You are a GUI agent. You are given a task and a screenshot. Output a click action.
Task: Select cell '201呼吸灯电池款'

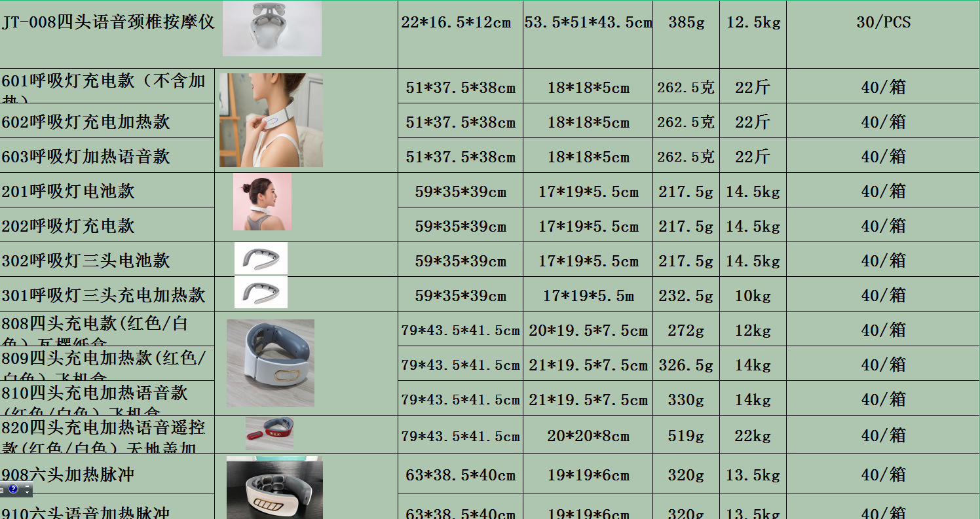[107, 190]
